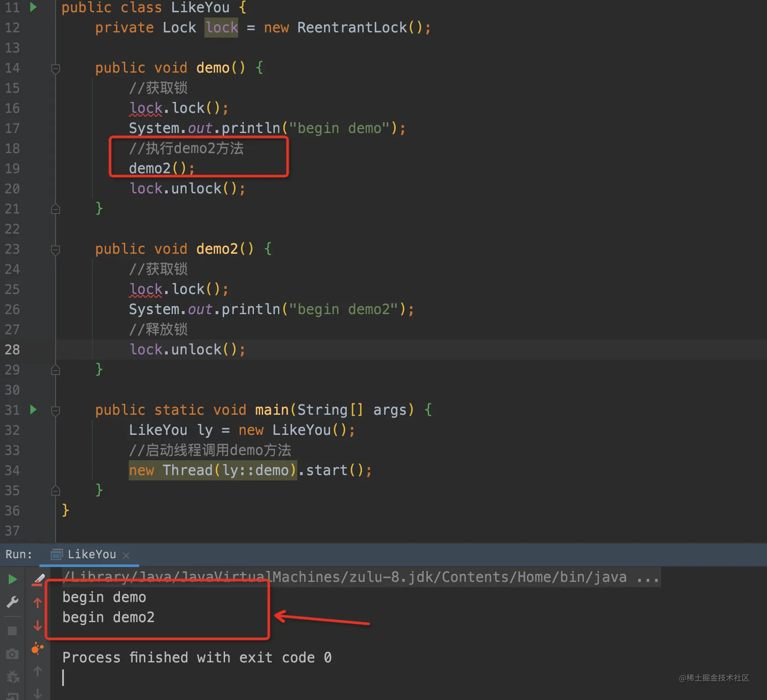Click the gray Stop process square
Viewport: 767px width, 700px height.
(12, 630)
